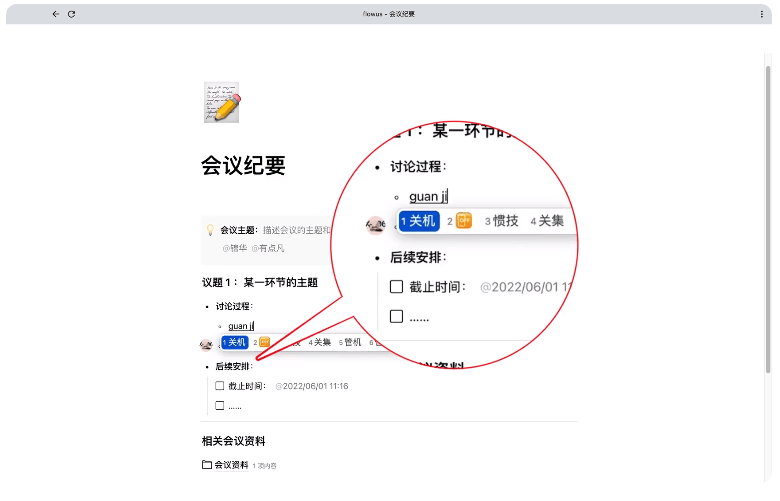The image size is (780, 501).
Task: Pick small highlighted candidate 1 关机 below guan ji
Action: click(235, 342)
